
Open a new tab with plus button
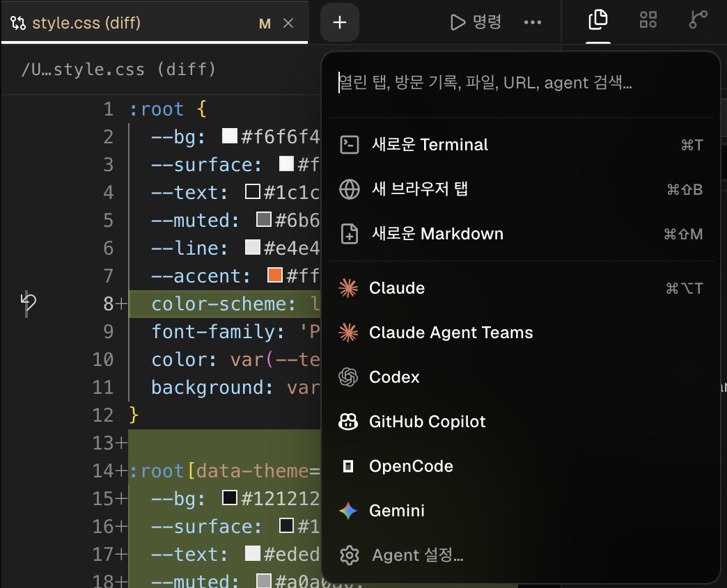tap(340, 22)
